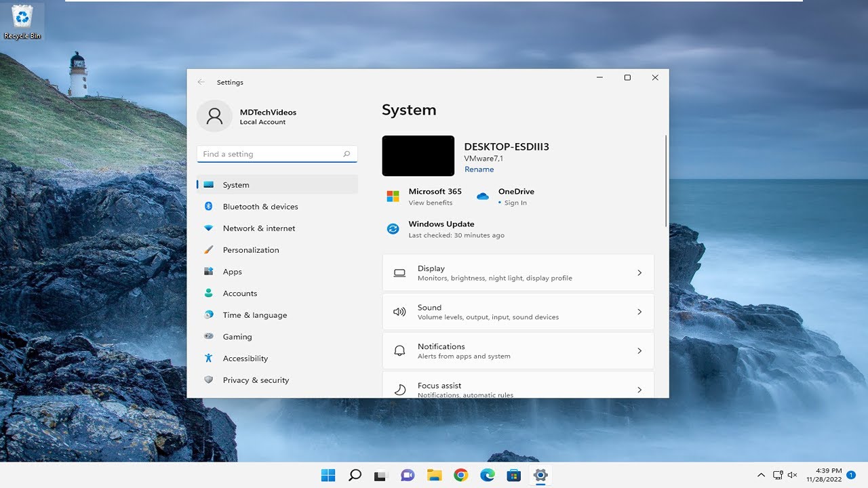Click the Windows Update refresh icon
Viewport: 868px width, 488px height.
393,229
